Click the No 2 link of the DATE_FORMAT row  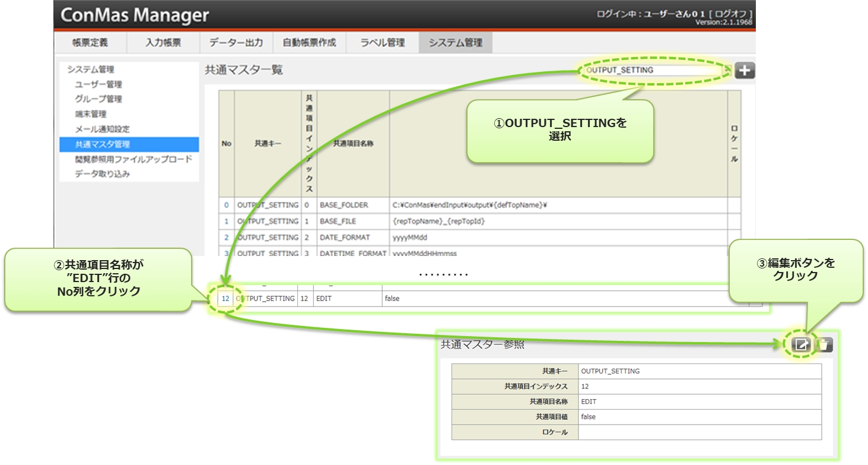226,237
